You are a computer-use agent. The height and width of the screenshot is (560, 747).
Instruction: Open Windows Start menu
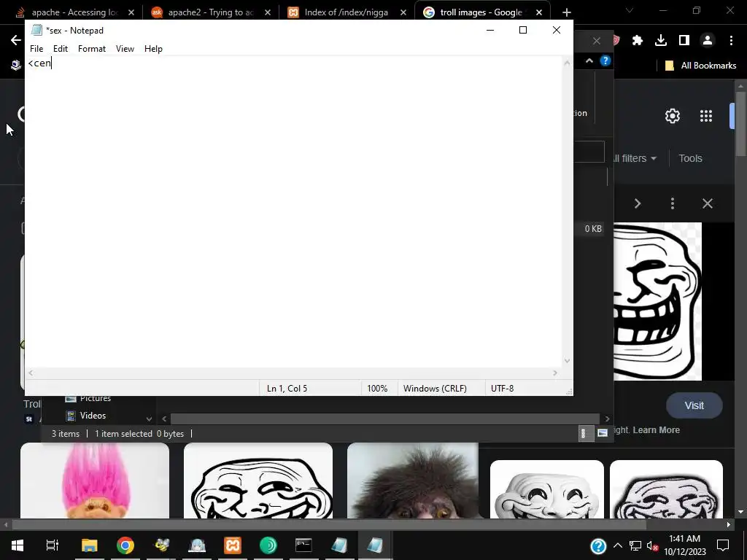pyautogui.click(x=18, y=545)
